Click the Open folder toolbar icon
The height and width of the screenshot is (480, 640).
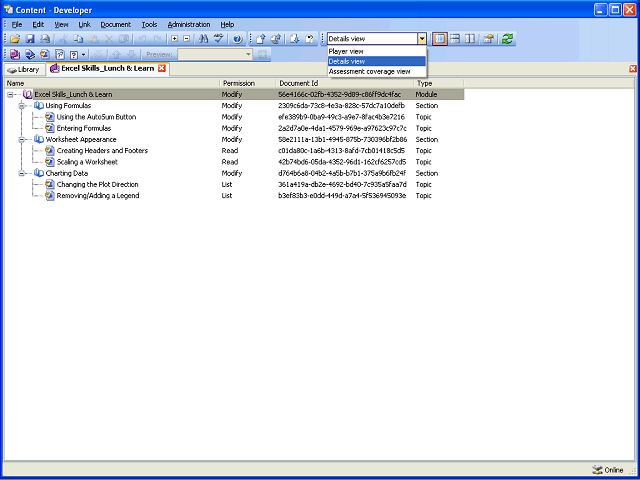(x=15, y=39)
